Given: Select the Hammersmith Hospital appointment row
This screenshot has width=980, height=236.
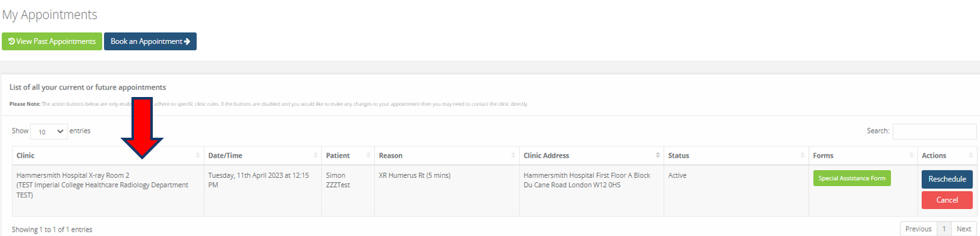Looking at the screenshot, I should [x=494, y=190].
